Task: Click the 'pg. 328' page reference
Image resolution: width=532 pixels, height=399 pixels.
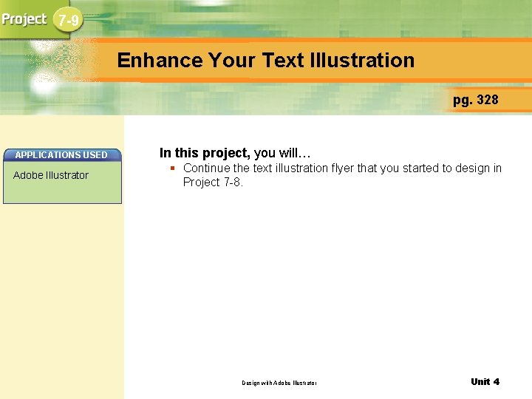Action: pyautogui.click(x=476, y=100)
